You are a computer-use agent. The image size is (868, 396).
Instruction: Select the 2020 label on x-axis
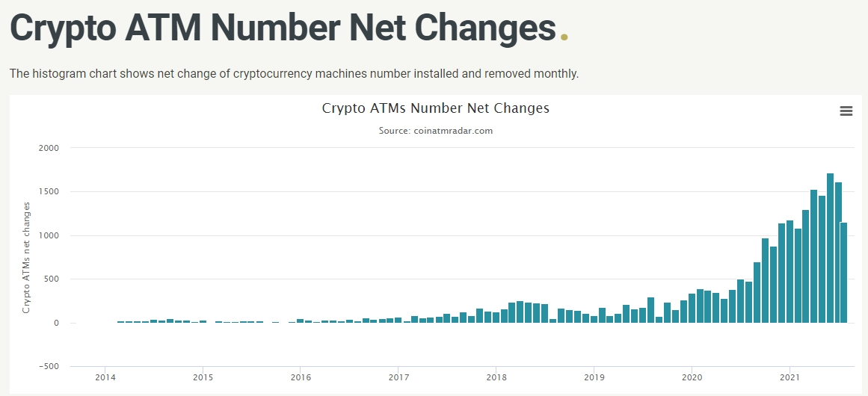click(692, 378)
